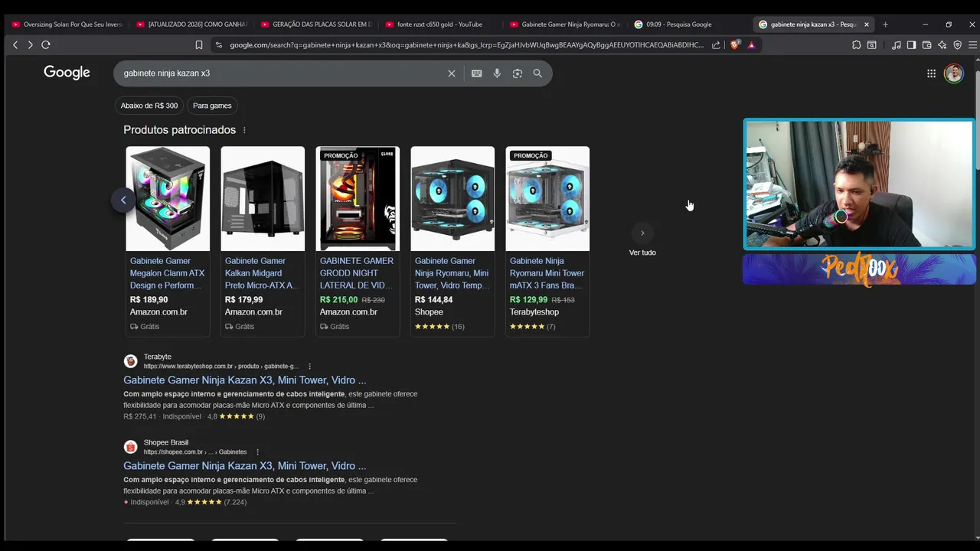Open the Terabyte site favicon
This screenshot has height=551, width=980.
click(131, 361)
